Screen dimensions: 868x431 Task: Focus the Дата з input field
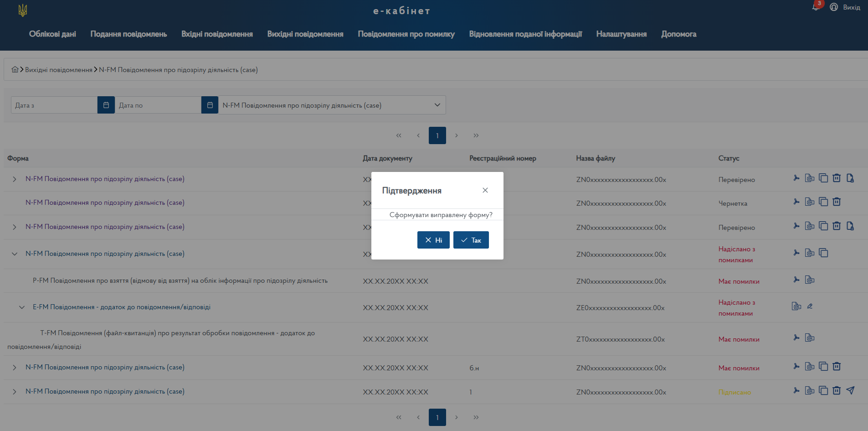54,105
